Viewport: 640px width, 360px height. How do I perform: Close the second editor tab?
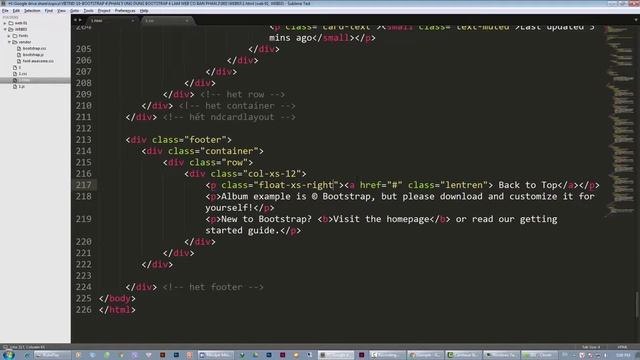pos(187,20)
